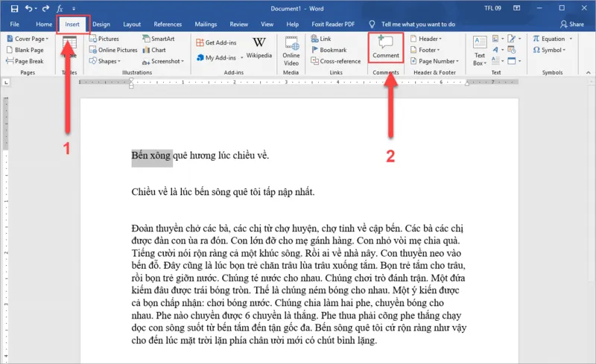The image size is (596, 364).
Task: Click the right indent marker on ruler
Action: tap(467, 83)
